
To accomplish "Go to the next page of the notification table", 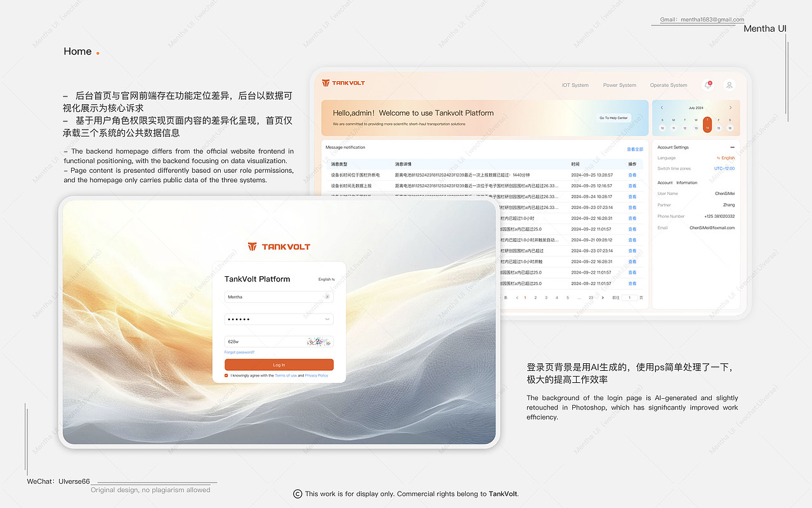I will click(x=603, y=297).
